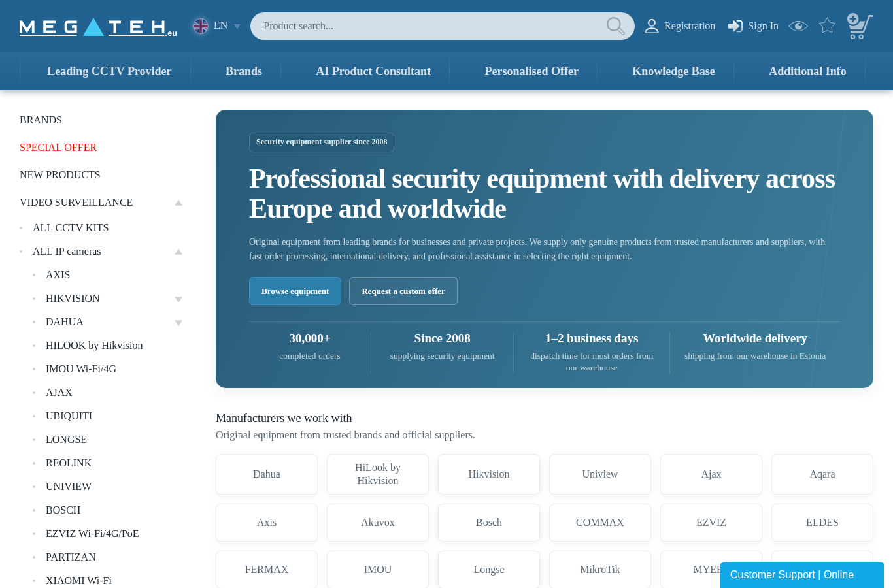This screenshot has height=588, width=893.
Task: Open the Axis manufacturer card
Action: point(267,523)
